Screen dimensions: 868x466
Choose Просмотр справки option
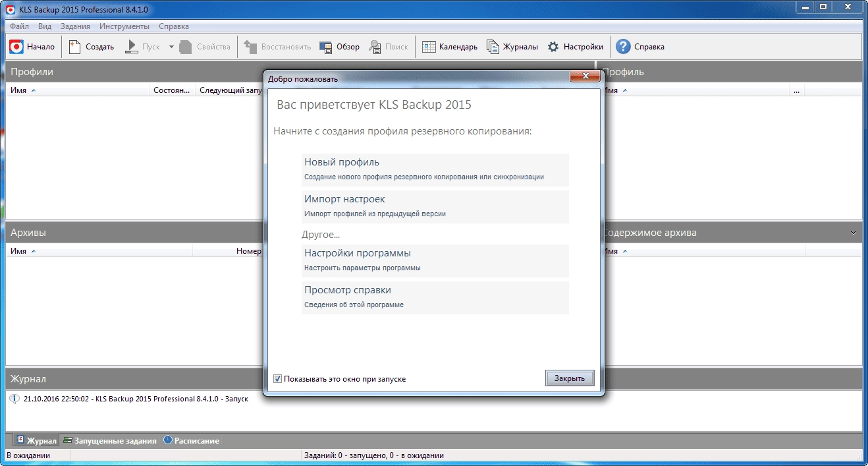[x=435, y=297]
